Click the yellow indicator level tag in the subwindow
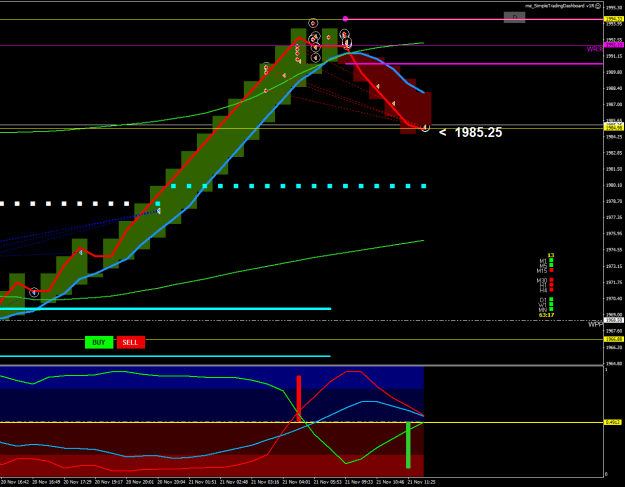The width and height of the screenshot is (625, 487). tap(612, 422)
